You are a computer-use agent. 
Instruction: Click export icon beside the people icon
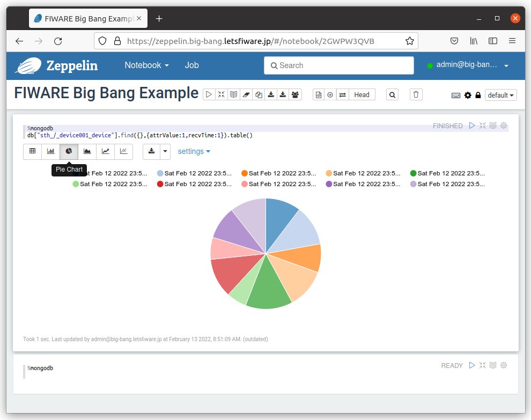click(283, 94)
